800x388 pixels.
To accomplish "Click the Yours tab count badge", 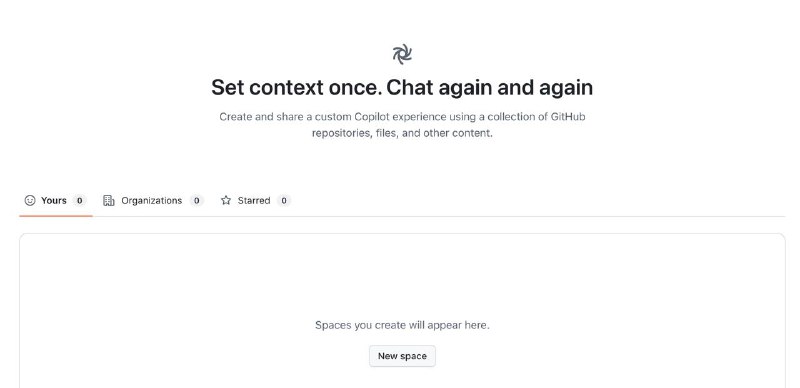I will (x=80, y=201).
